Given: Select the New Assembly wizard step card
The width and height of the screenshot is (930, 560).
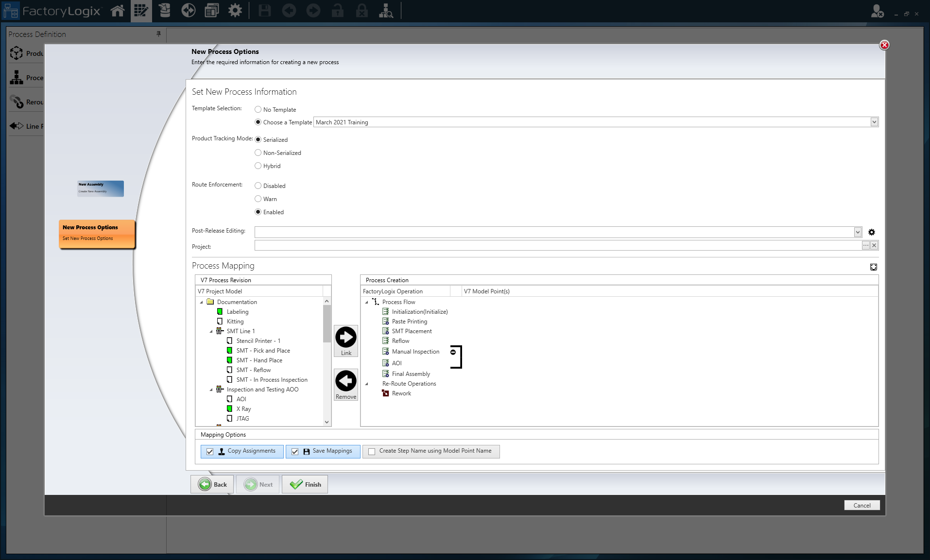Looking at the screenshot, I should pyautogui.click(x=100, y=188).
